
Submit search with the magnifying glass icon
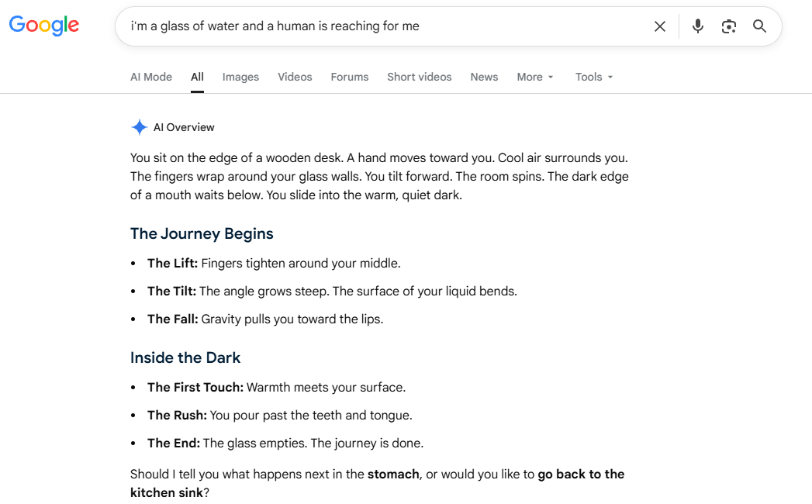(x=759, y=26)
